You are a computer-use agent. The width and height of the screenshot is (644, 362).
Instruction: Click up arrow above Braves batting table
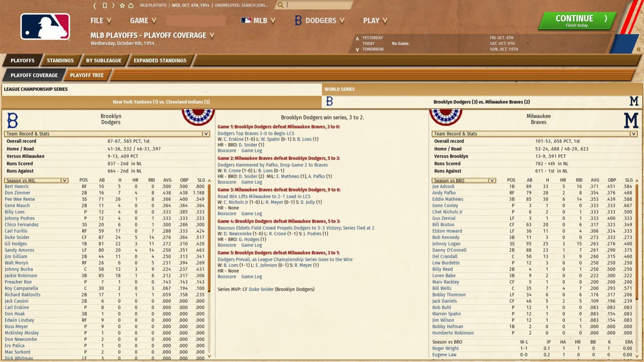click(x=637, y=180)
